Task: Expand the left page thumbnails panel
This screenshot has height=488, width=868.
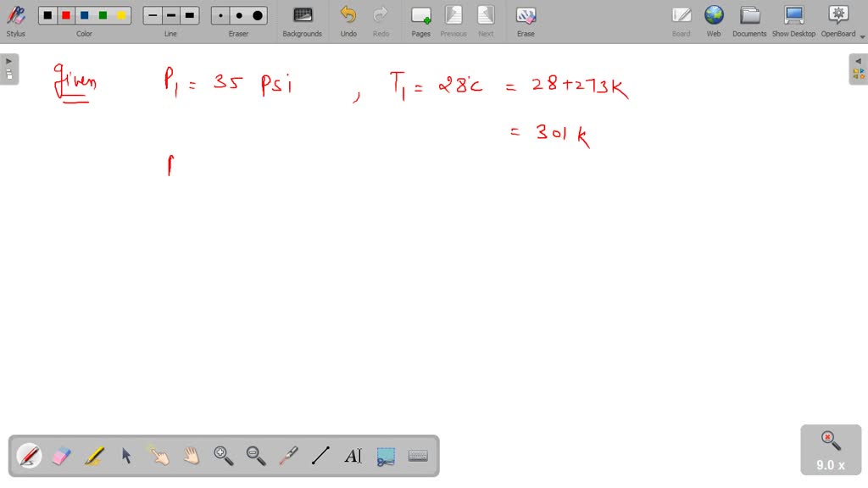Action: [9, 69]
